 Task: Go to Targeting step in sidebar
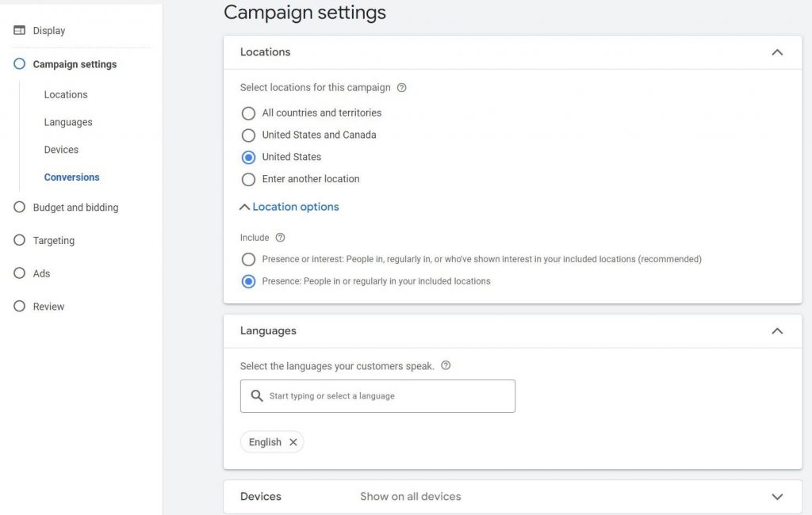53,241
